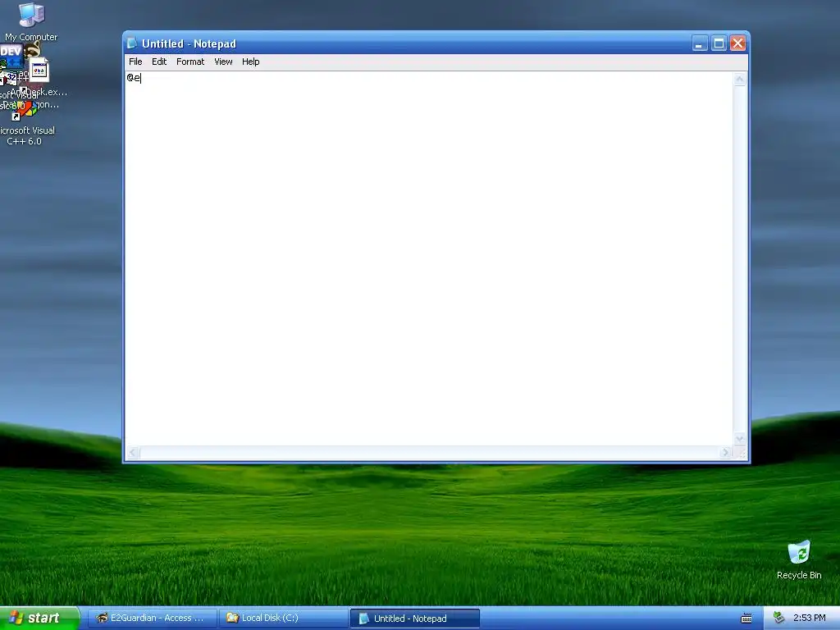The image size is (840, 630).
Task: Click the Safely Remove Hardware tray icon
Action: click(x=778, y=618)
